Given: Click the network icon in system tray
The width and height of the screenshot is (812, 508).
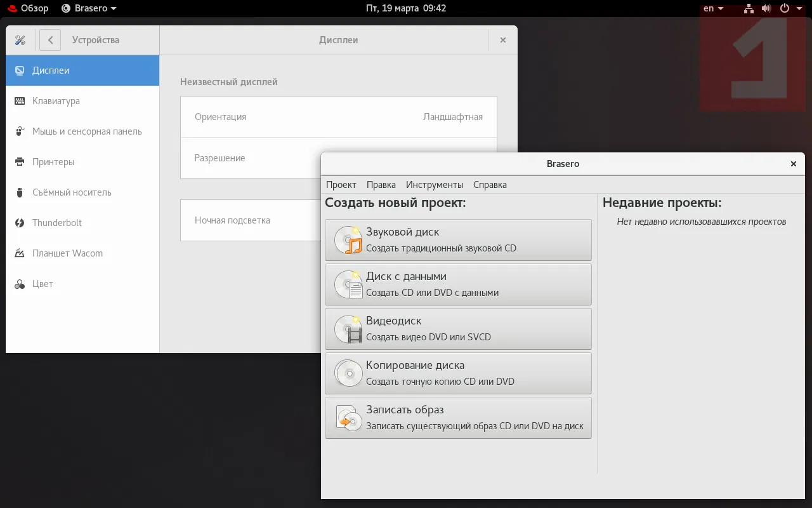Looking at the screenshot, I should point(749,8).
